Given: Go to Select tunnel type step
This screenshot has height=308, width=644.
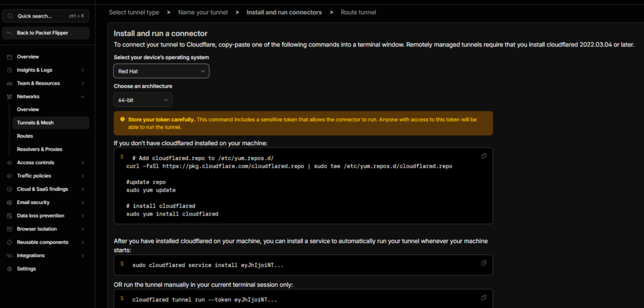Looking at the screenshot, I should coord(134,13).
